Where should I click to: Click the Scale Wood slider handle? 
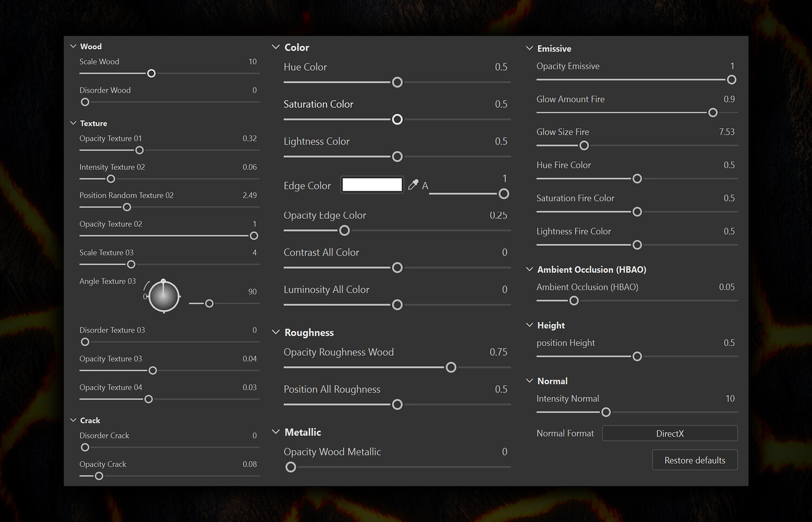[152, 73]
